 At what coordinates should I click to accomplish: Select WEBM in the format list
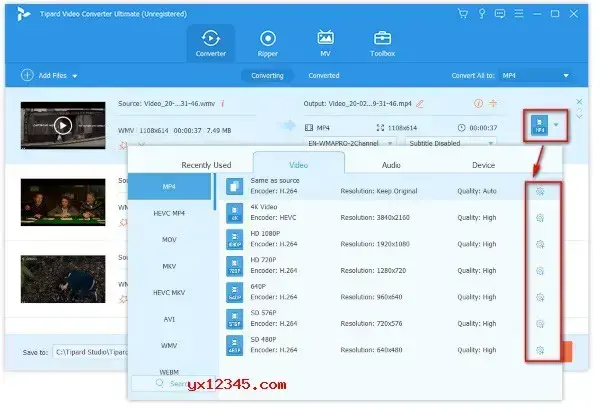click(169, 372)
